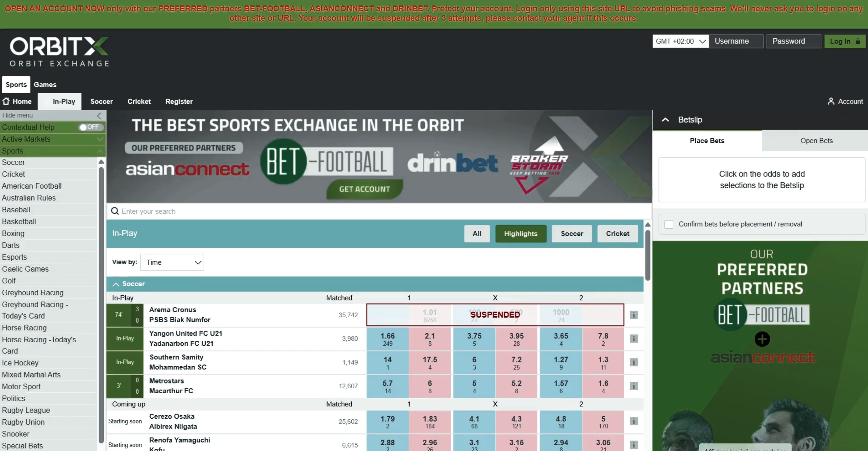Click the ORBITX Orbit Exchange logo
This screenshot has width=868, height=451.
(x=59, y=52)
